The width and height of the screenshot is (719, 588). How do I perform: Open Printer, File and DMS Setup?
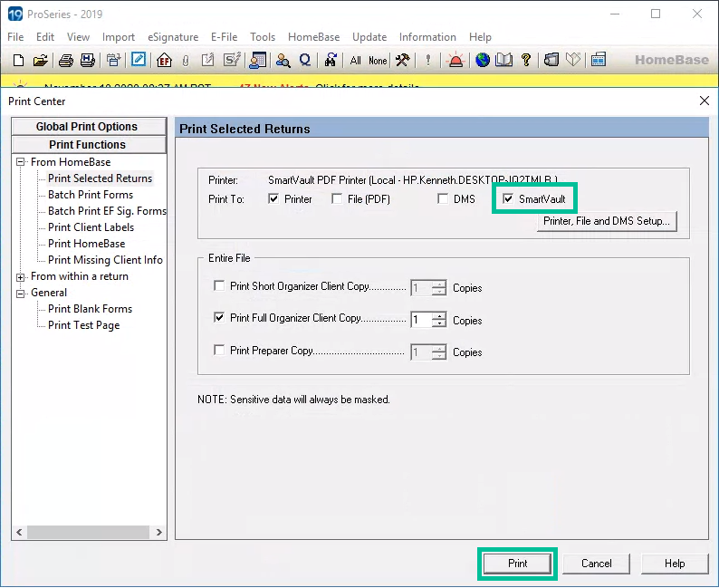tap(607, 221)
